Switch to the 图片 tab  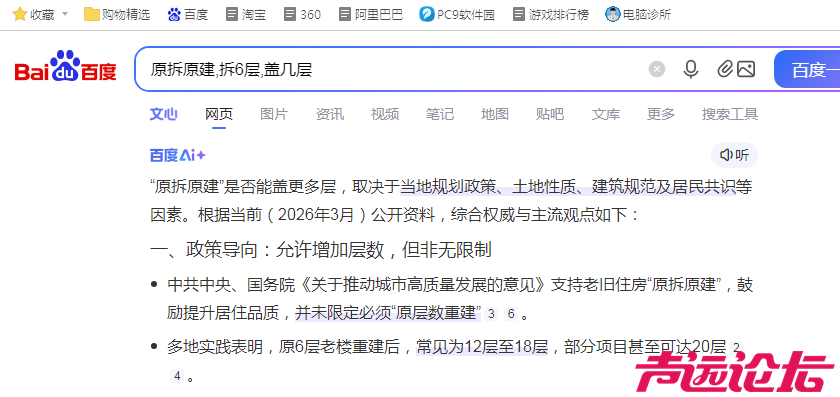pos(274,114)
